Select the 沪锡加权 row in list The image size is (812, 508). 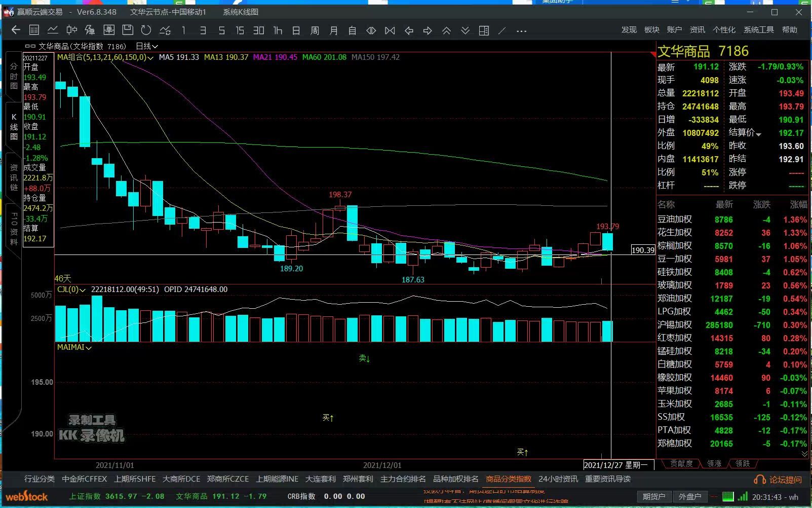pyautogui.click(x=732, y=325)
